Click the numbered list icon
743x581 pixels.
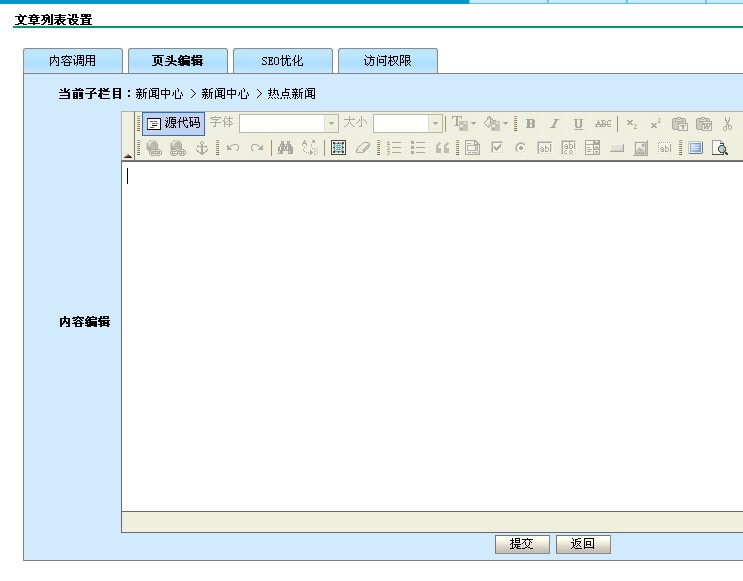(394, 148)
